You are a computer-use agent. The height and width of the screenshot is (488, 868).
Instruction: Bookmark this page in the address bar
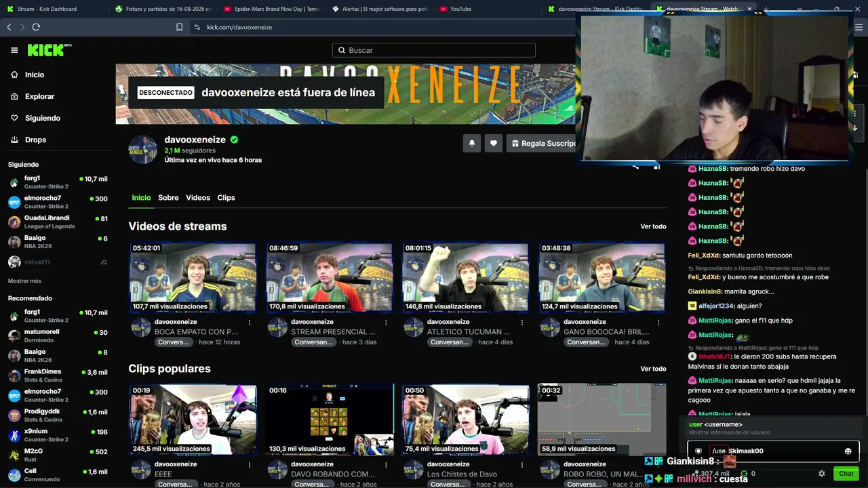point(179,27)
